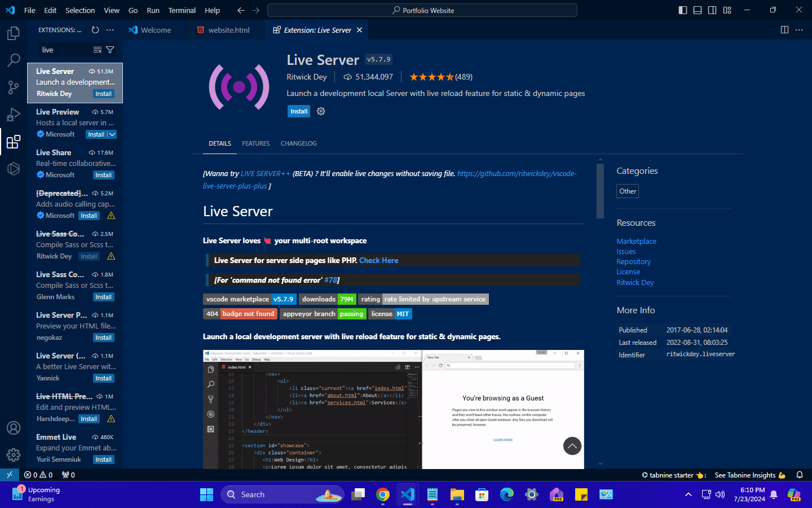The width and height of the screenshot is (812, 508).
Task: Click the taskbar Search box
Action: [x=282, y=494]
